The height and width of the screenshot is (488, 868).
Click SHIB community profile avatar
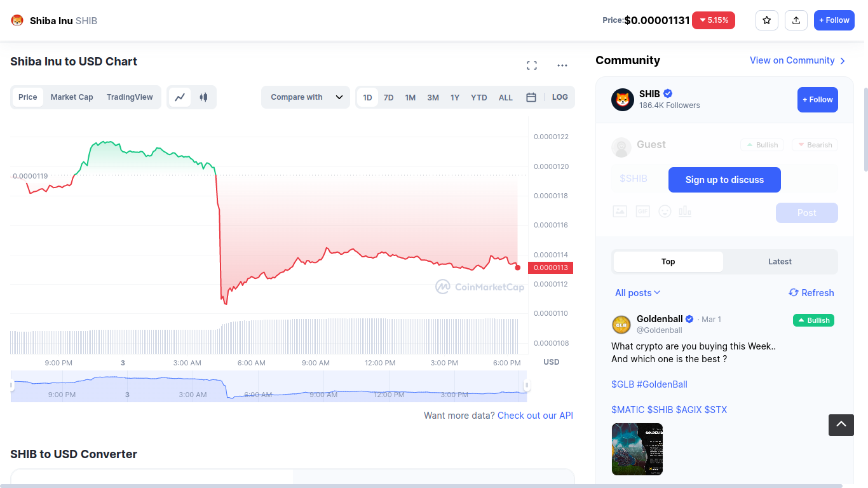(623, 100)
